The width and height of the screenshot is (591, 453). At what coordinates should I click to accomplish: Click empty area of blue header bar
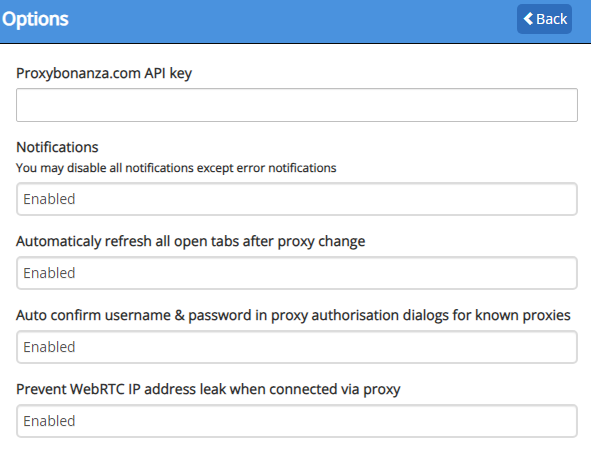coord(294,21)
